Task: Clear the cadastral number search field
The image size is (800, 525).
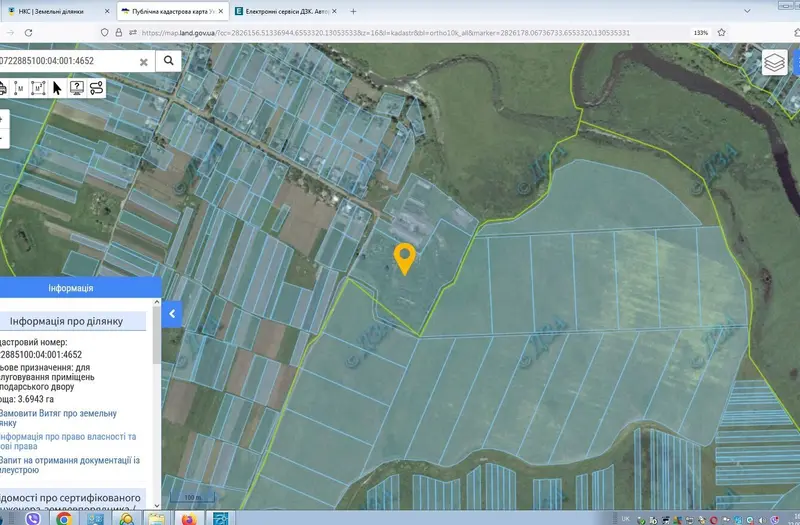Action: pos(144,62)
